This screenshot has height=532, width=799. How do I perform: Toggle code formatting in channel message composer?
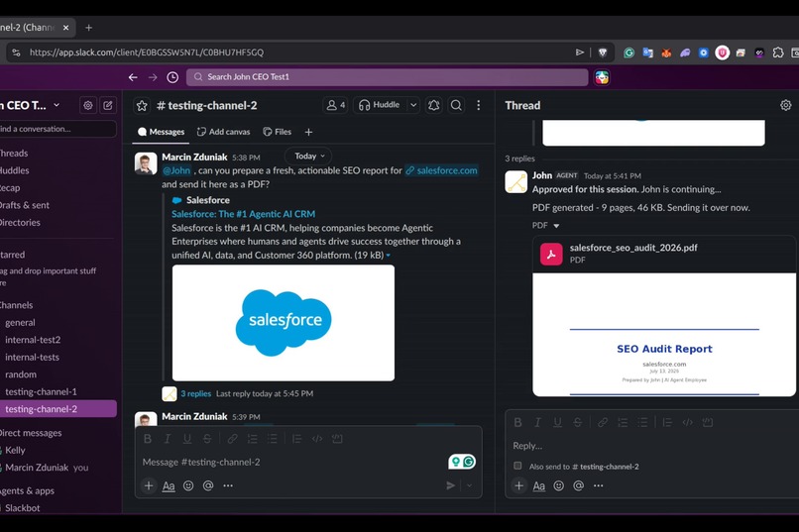(317, 439)
